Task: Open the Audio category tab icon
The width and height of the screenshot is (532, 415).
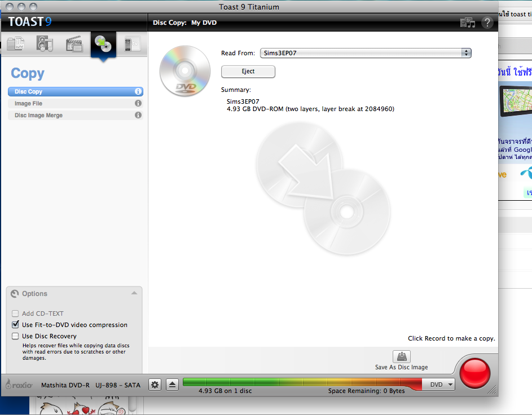Action: tap(45, 44)
